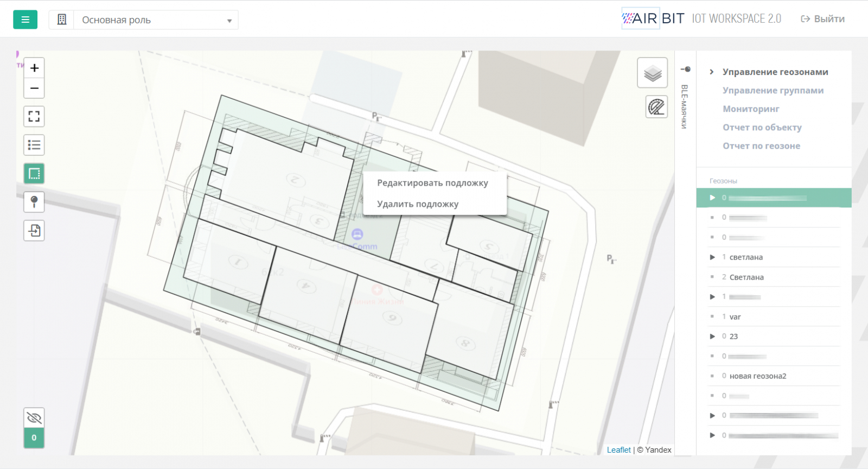Open the vertical "BLE-маячки" tab
Image resolution: width=868 pixels, height=469 pixels.
tap(684, 106)
